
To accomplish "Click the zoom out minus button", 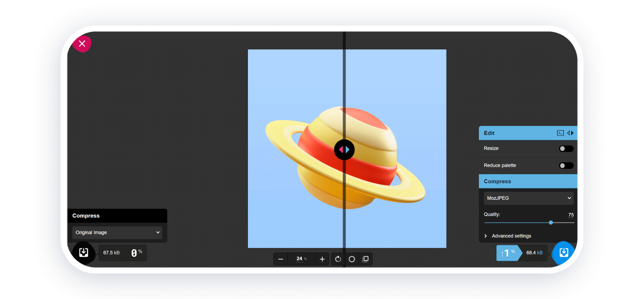I will [281, 259].
